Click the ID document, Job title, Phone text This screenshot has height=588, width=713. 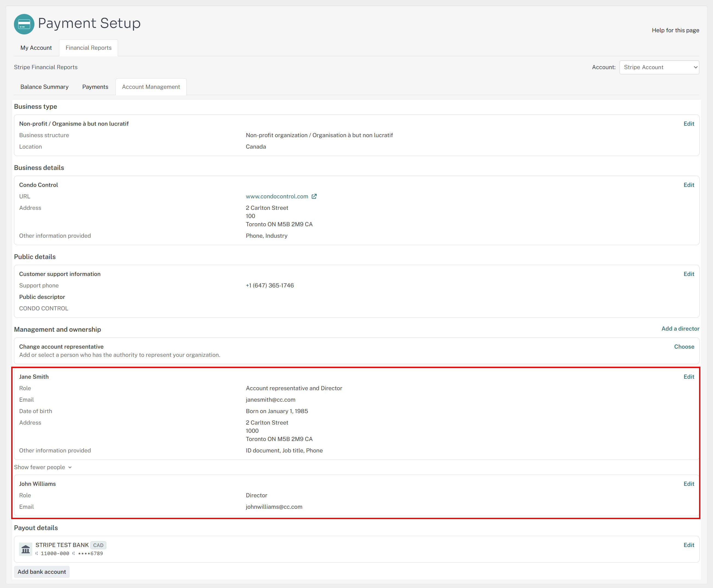click(x=284, y=451)
